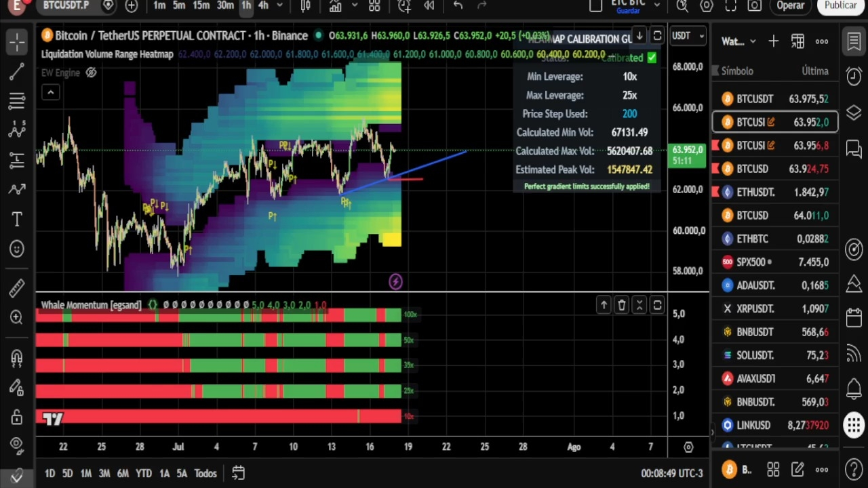
Task: Open the emoji icons tool
Action: tap(17, 249)
